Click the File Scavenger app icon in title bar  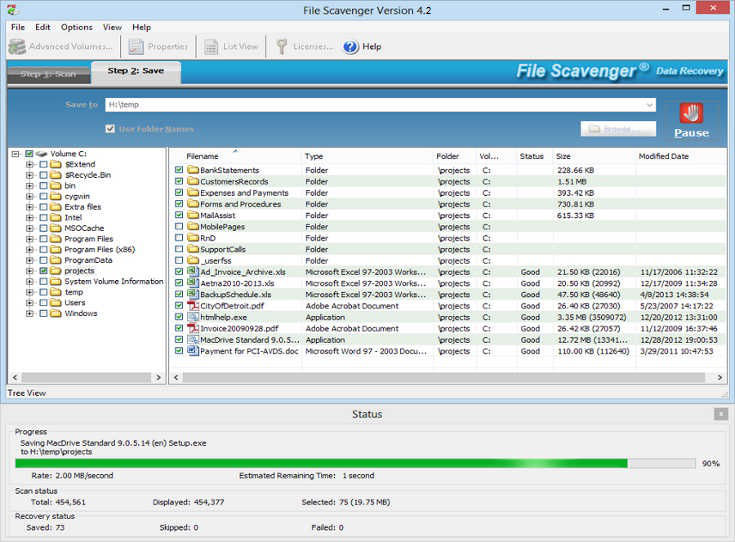(12, 9)
